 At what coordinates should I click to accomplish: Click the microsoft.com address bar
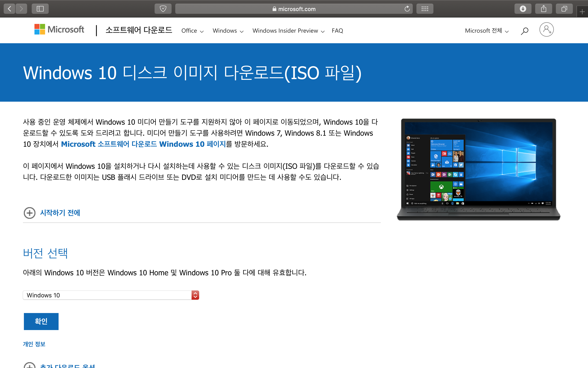point(294,9)
